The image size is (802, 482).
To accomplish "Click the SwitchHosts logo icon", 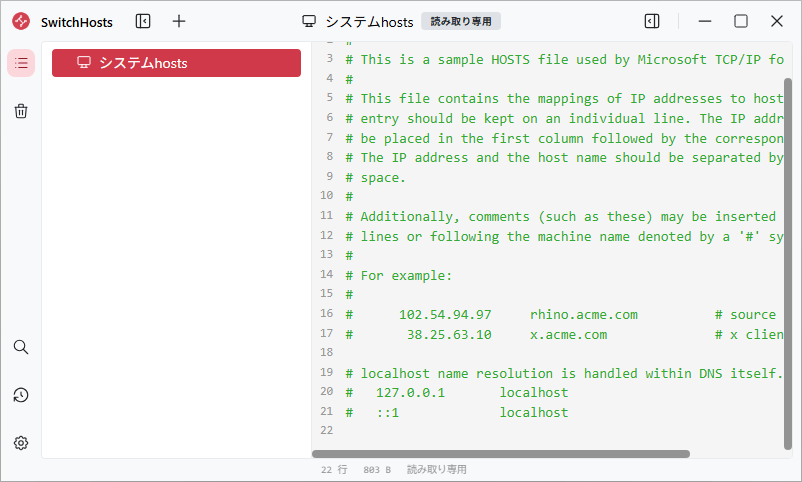I will tap(21, 21).
